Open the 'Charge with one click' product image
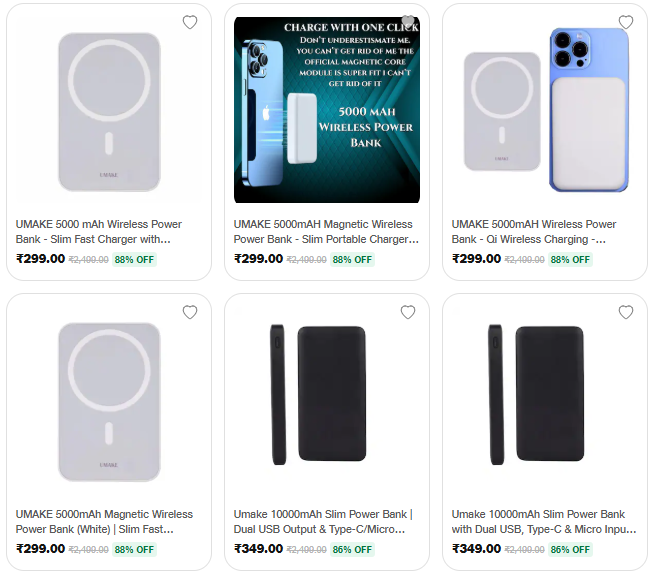The width and height of the screenshot is (655, 578). [x=327, y=110]
